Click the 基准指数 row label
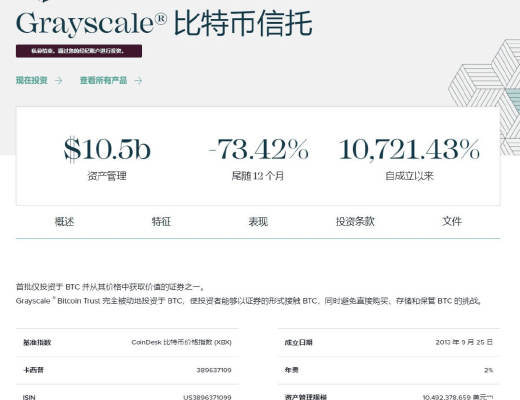The width and height of the screenshot is (520, 400). [x=37, y=342]
